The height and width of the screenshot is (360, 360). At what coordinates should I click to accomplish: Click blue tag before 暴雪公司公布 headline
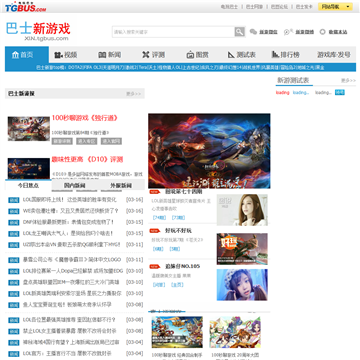pos(14,260)
